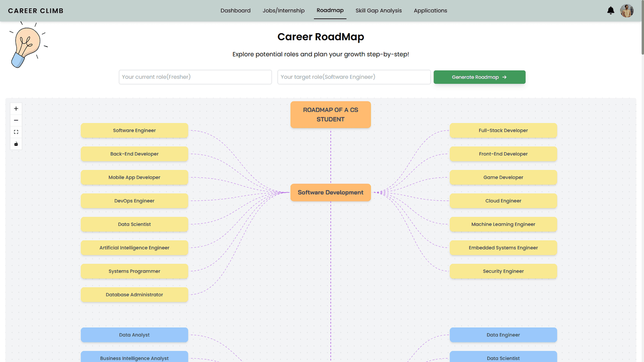This screenshot has height=362, width=644.
Task: Select the yellow Data Scientist node
Action: pyautogui.click(x=135, y=224)
